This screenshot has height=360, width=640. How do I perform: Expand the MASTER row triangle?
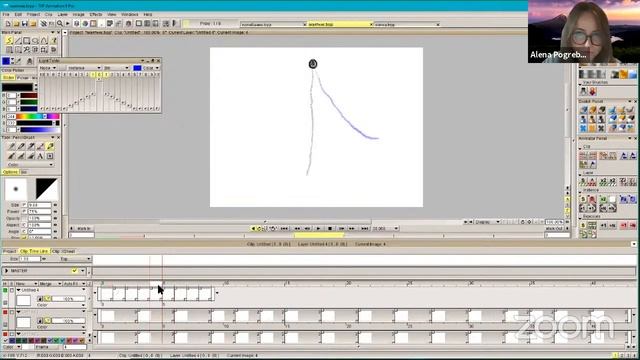pos(7,271)
